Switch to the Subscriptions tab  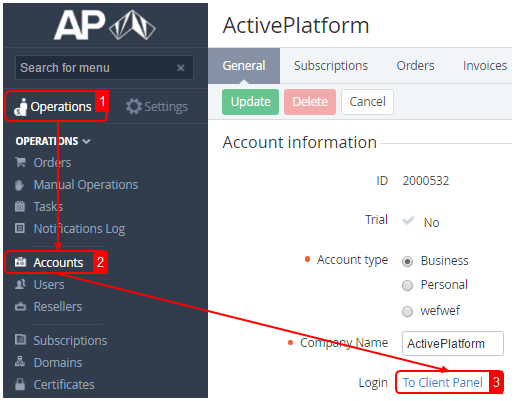click(331, 66)
